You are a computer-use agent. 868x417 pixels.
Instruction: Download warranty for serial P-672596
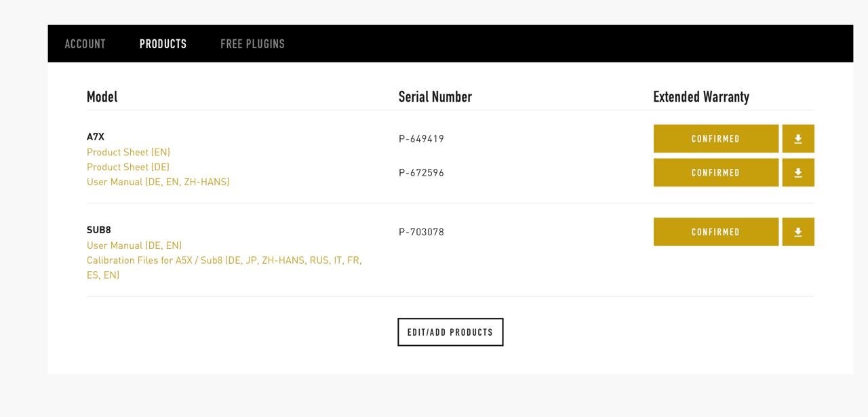tap(798, 173)
